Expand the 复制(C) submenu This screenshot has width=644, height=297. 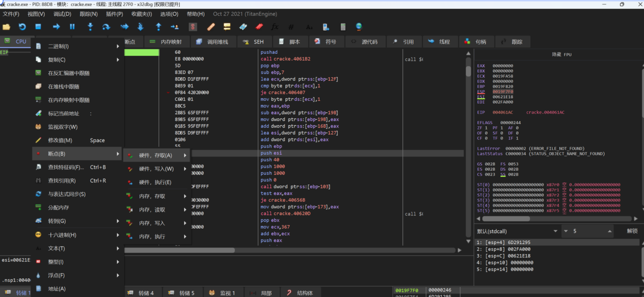pos(78,60)
